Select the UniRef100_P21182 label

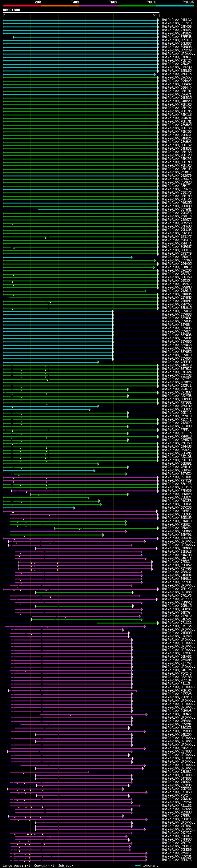click(x=177, y=806)
